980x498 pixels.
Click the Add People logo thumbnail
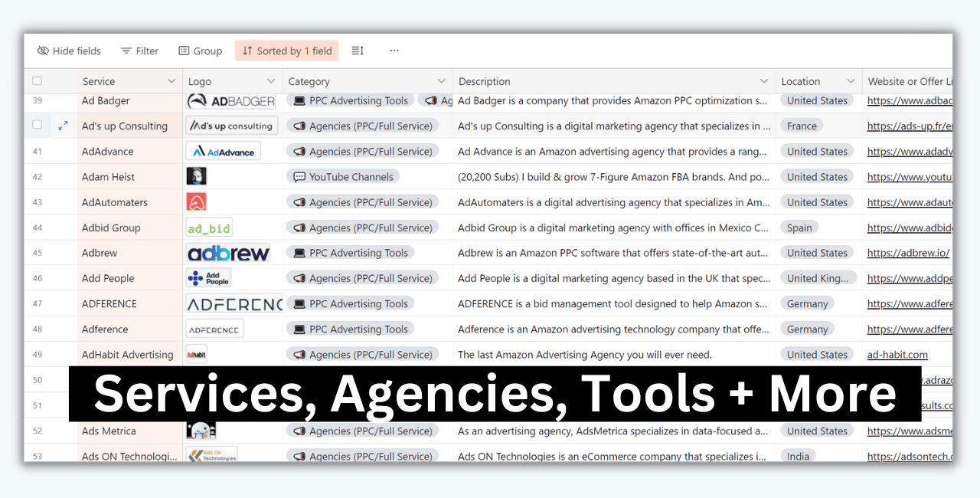click(x=208, y=278)
